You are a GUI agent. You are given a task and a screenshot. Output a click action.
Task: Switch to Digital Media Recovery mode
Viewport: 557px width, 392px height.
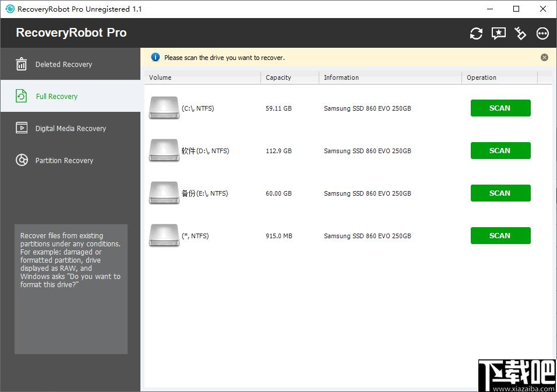coord(70,128)
